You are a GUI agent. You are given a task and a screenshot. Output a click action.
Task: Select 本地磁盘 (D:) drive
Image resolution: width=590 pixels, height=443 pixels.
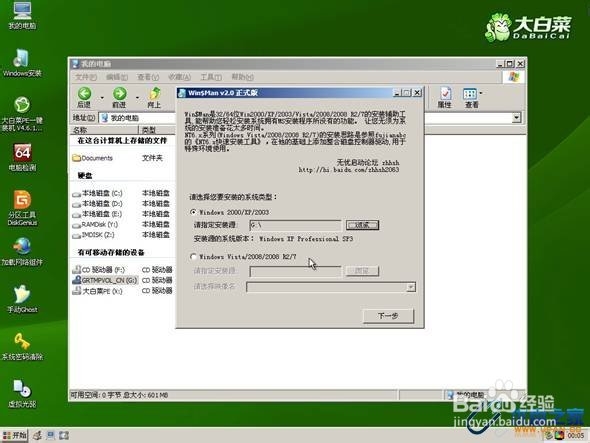point(97,204)
